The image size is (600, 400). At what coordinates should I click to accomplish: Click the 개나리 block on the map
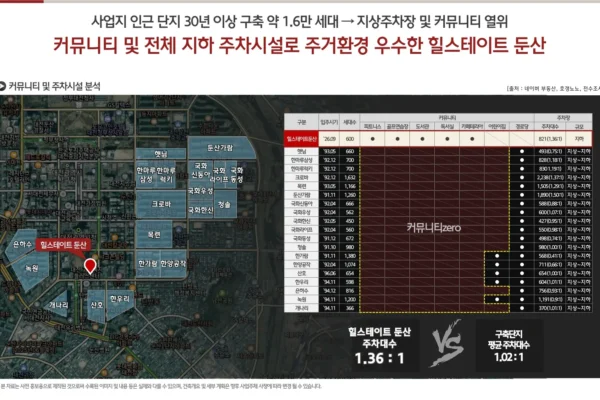click(x=59, y=305)
